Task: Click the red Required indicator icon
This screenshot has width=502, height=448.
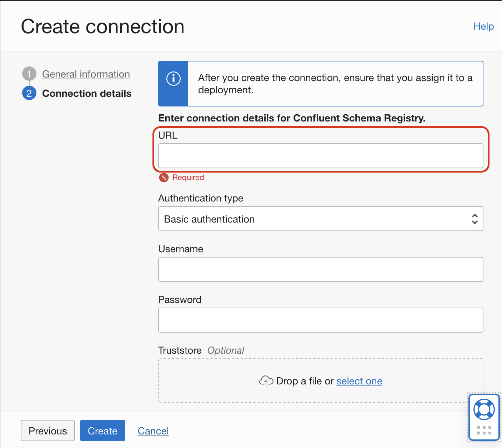Action: click(163, 177)
